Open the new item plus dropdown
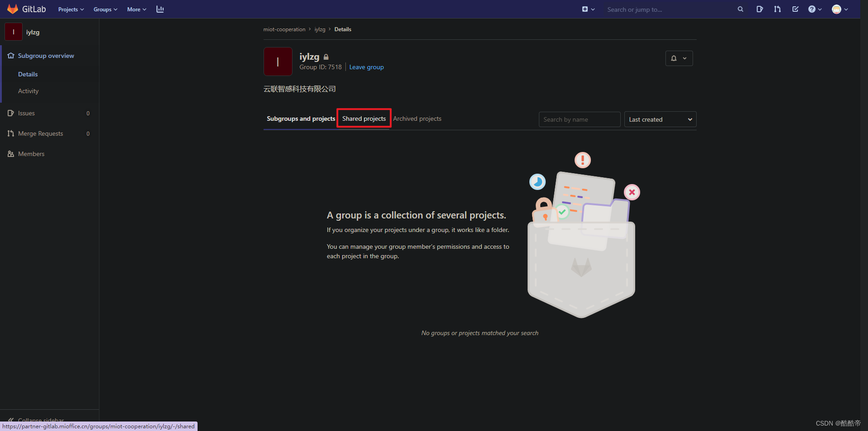868x431 pixels. coord(588,9)
